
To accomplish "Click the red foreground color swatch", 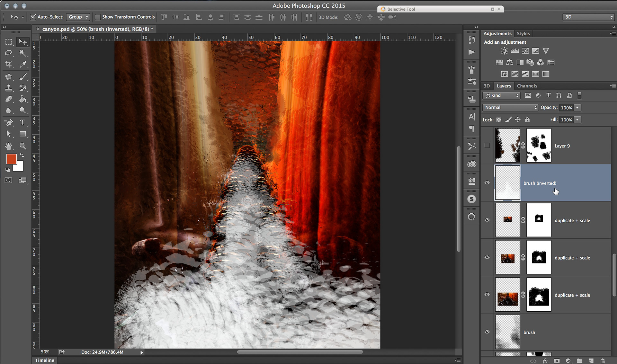I will (11, 159).
